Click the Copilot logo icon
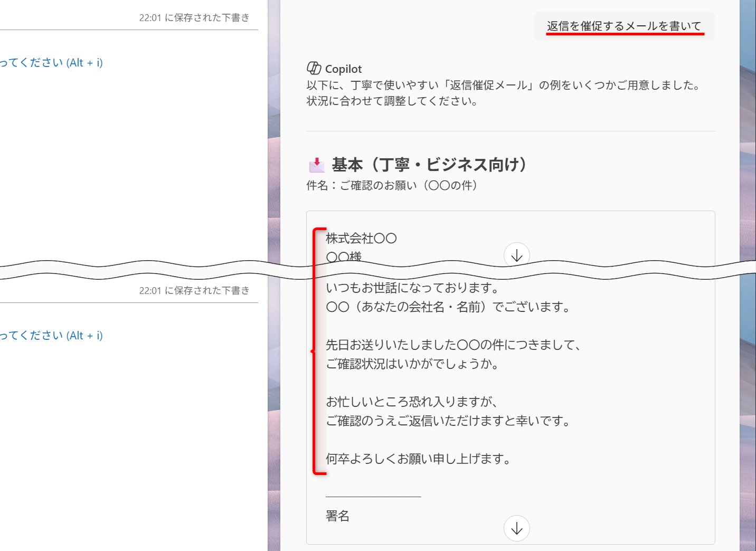756x551 pixels. [314, 68]
